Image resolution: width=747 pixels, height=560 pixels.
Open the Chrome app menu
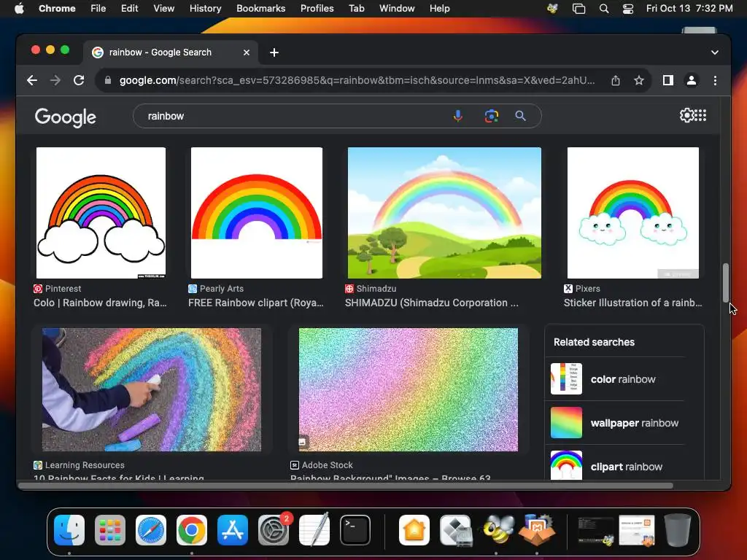[57, 8]
